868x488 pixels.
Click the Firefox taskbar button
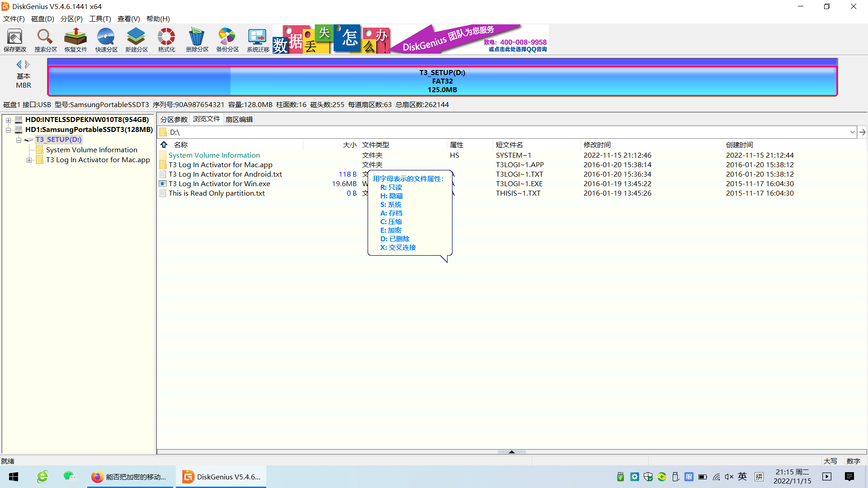point(129,477)
